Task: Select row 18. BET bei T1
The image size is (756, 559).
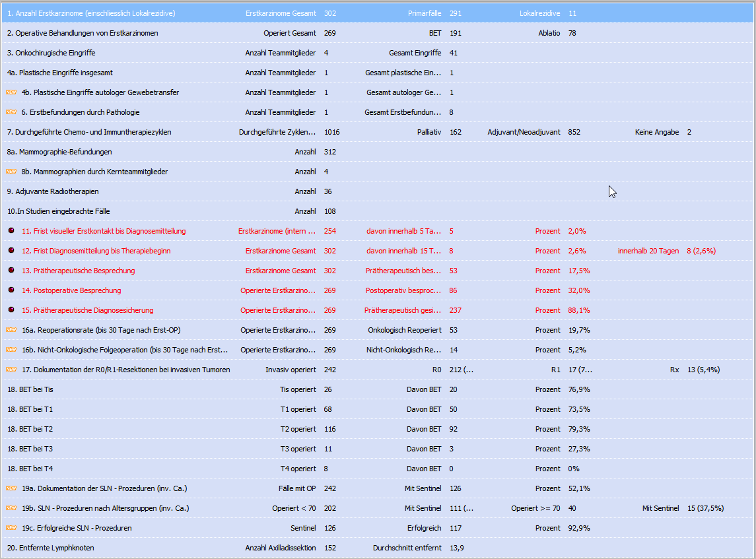Action: pos(377,409)
